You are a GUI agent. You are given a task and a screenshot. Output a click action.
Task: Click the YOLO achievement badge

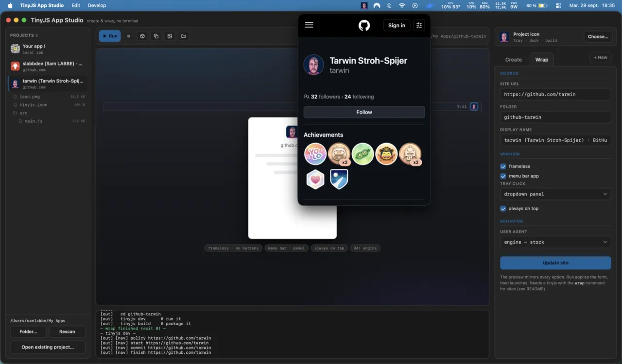pos(315,154)
